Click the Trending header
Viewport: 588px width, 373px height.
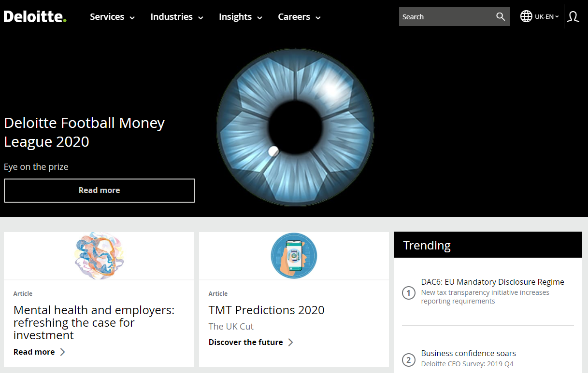pos(488,245)
